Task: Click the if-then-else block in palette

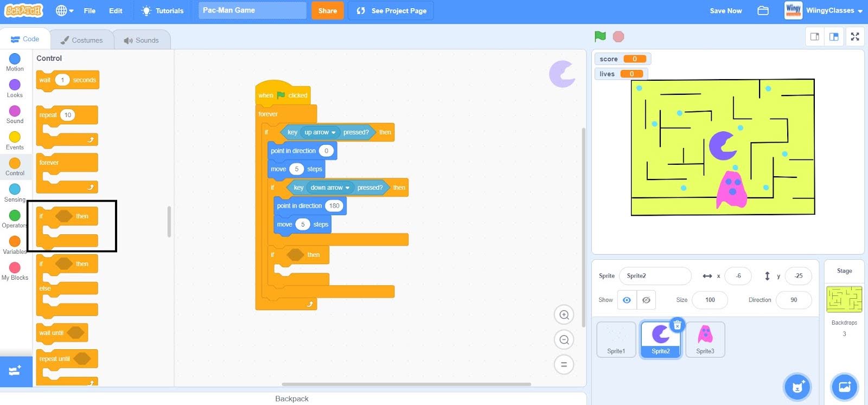Action: (x=67, y=286)
